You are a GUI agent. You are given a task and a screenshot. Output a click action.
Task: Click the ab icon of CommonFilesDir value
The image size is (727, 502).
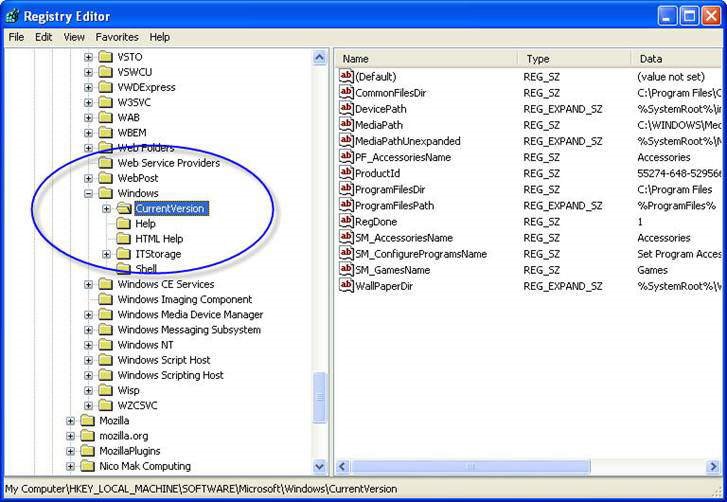(346, 92)
